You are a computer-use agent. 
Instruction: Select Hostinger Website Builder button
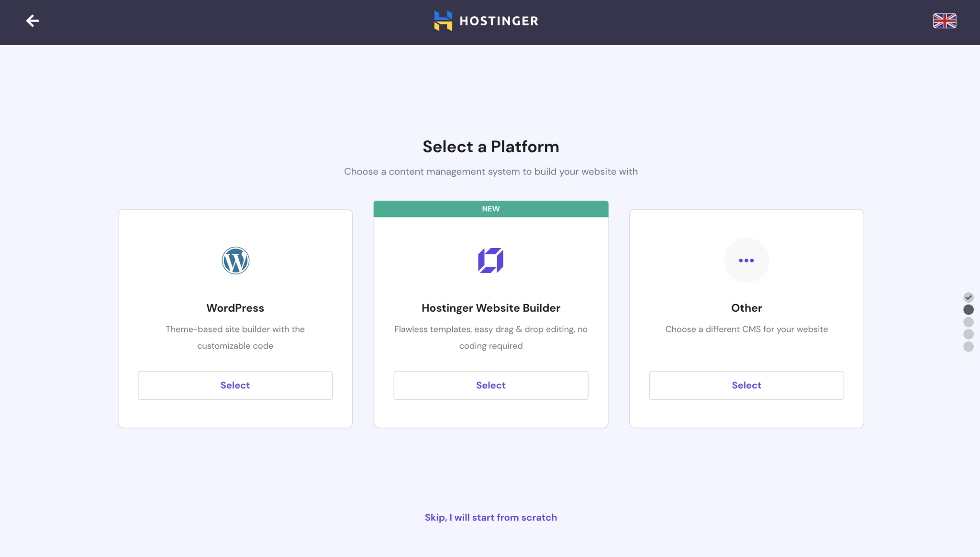click(491, 385)
